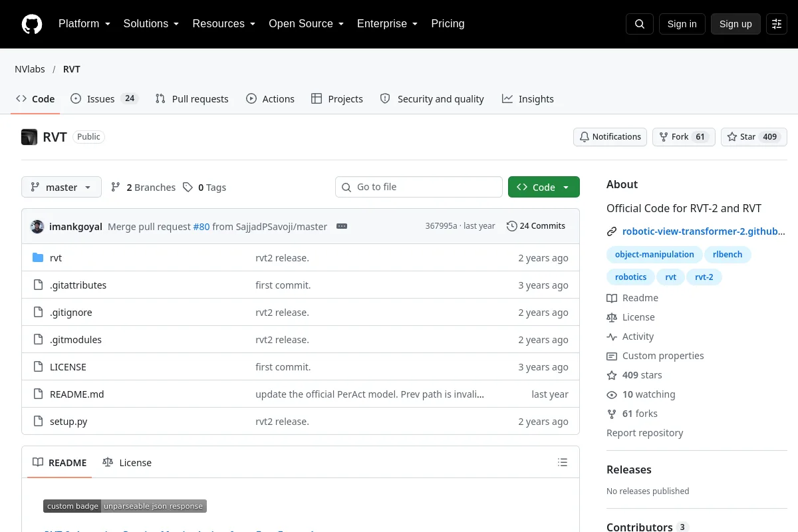View the 2 Branches link
This screenshot has width=798, height=532.
(x=143, y=188)
